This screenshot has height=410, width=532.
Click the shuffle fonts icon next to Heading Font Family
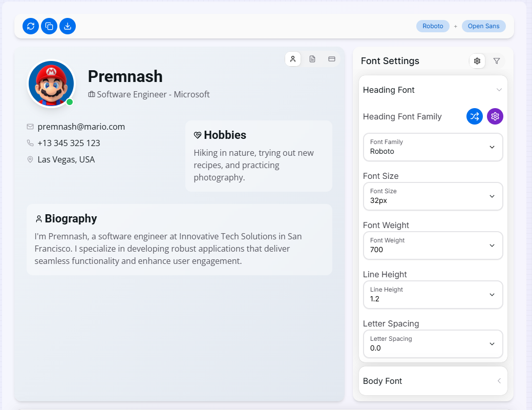(475, 116)
